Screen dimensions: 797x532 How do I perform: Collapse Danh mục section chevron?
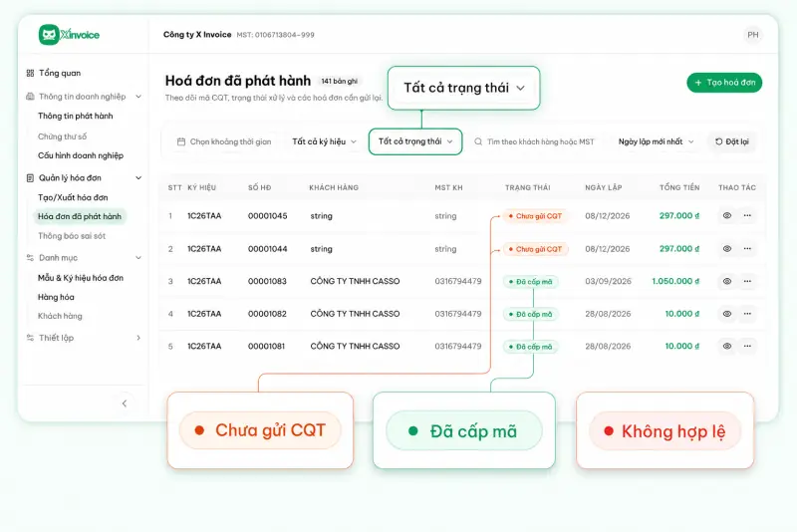138,258
